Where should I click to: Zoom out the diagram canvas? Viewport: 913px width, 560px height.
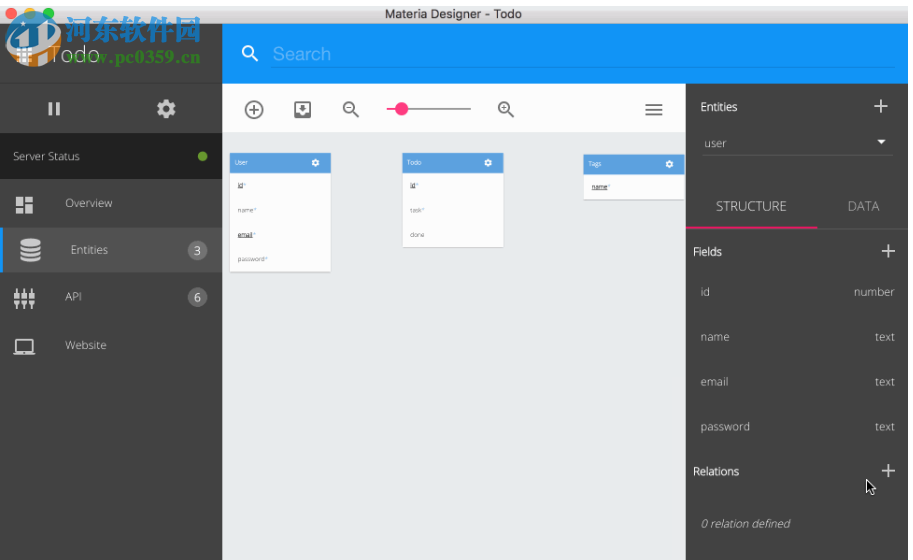351,109
